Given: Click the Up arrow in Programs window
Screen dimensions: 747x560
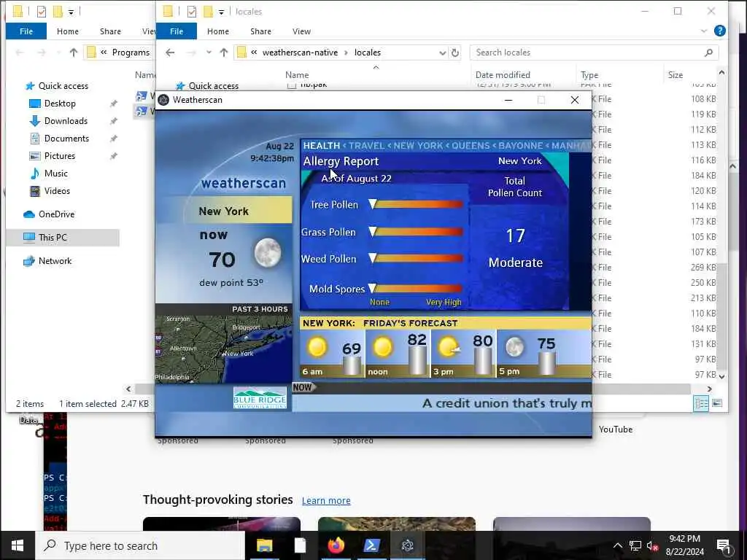Looking at the screenshot, I should point(74,52).
